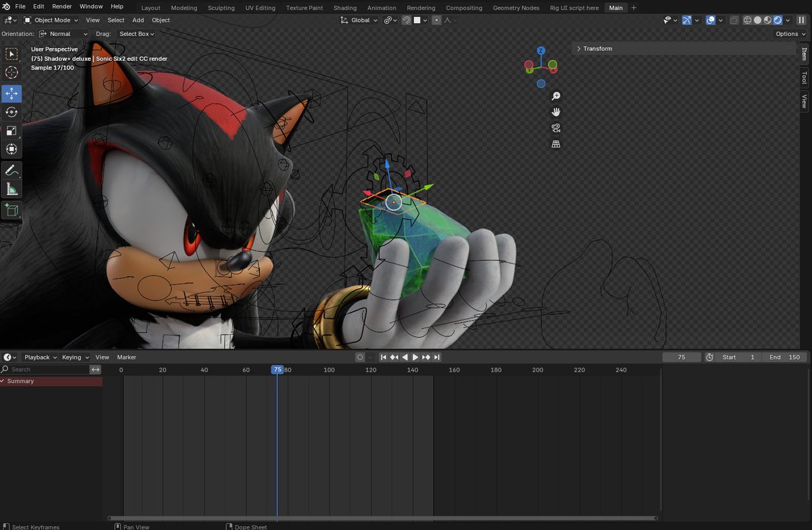
Task: Open the Object Mode dropdown
Action: [51, 20]
